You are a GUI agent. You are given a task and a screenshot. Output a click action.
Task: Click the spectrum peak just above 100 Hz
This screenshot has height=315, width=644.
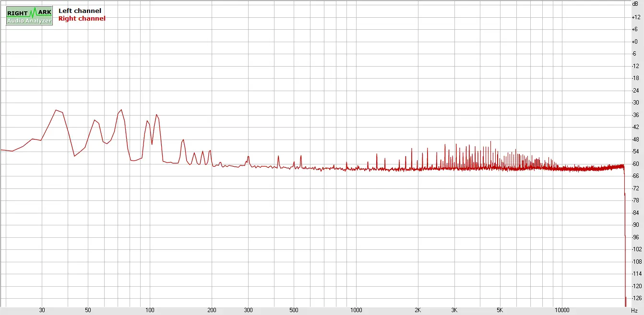[x=156, y=115]
